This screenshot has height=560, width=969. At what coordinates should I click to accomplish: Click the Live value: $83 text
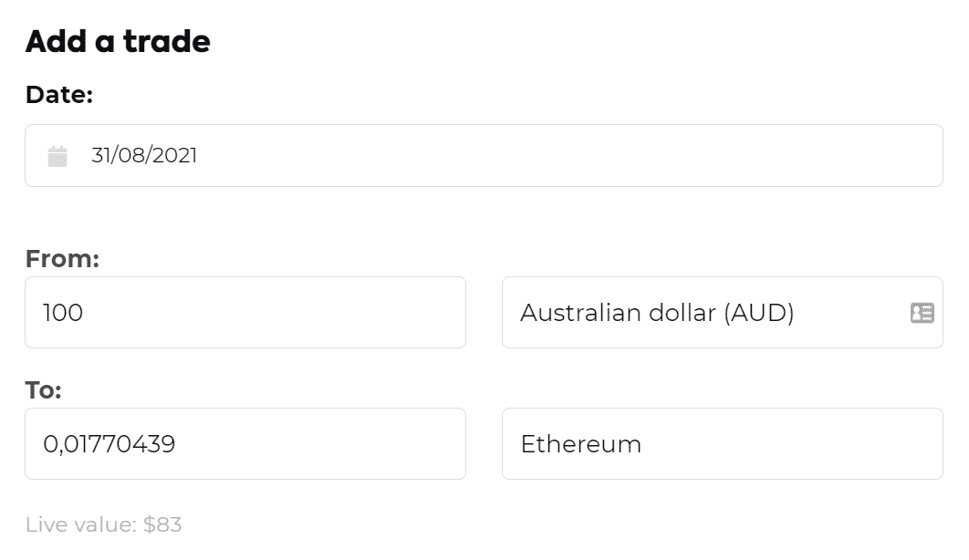[x=104, y=524]
